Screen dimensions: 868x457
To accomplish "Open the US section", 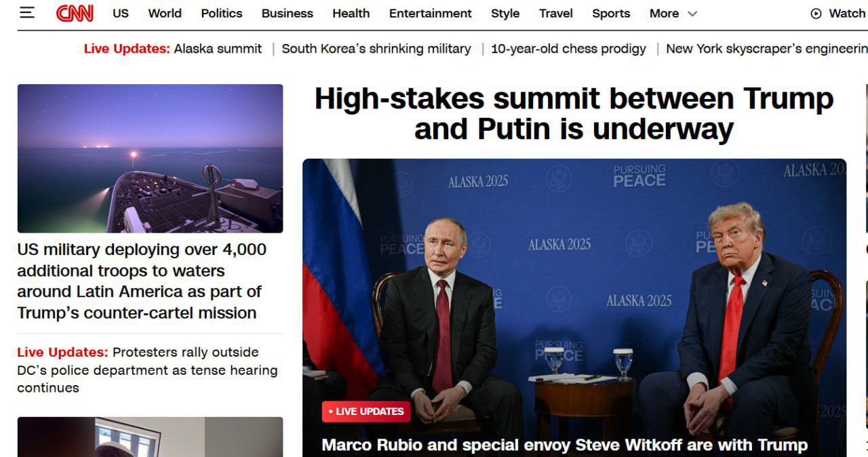I will click(121, 13).
